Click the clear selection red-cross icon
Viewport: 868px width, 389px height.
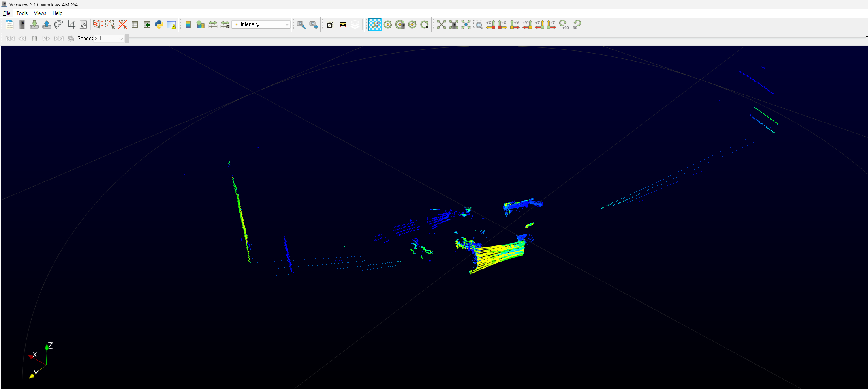[x=122, y=24]
